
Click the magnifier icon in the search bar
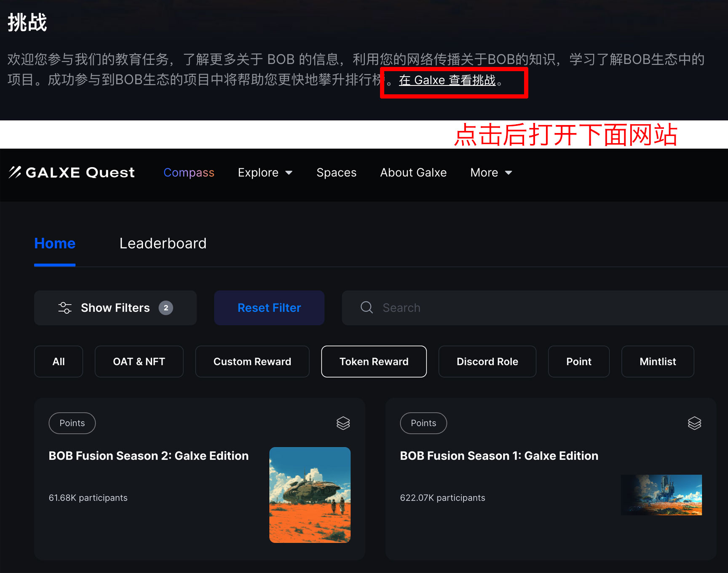tap(367, 307)
